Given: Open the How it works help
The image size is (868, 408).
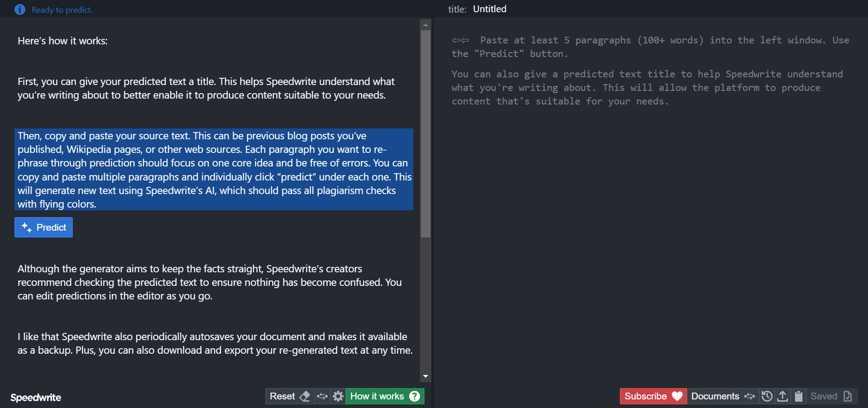Looking at the screenshot, I should [x=385, y=397].
